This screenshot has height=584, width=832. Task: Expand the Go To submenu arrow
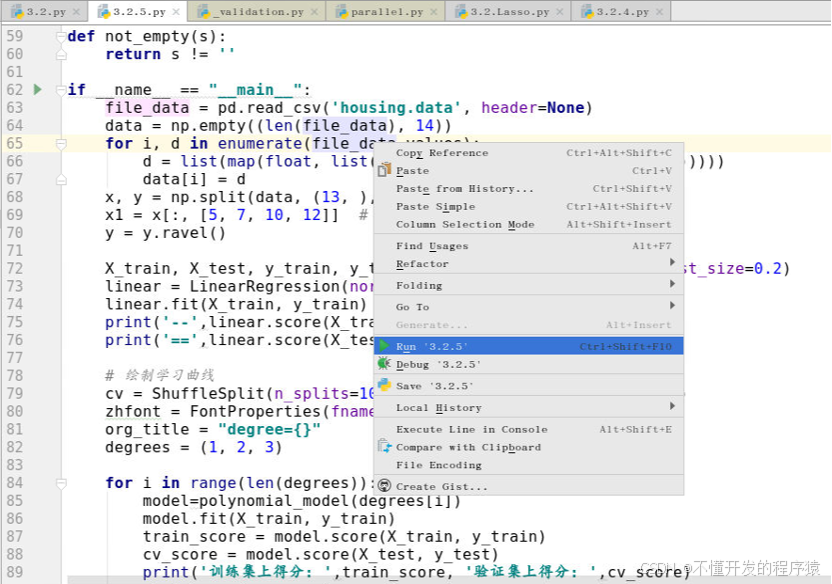(672, 305)
